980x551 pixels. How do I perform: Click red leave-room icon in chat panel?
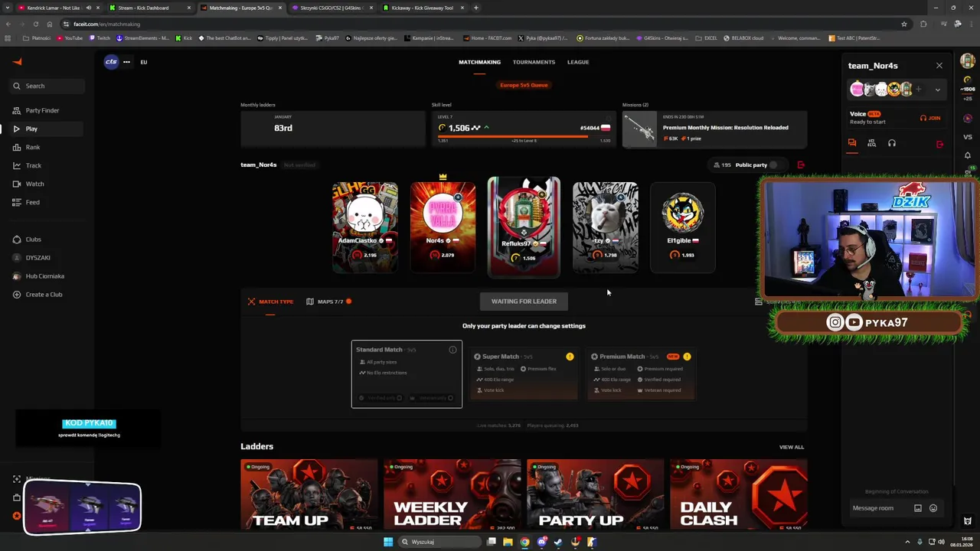pos(939,143)
